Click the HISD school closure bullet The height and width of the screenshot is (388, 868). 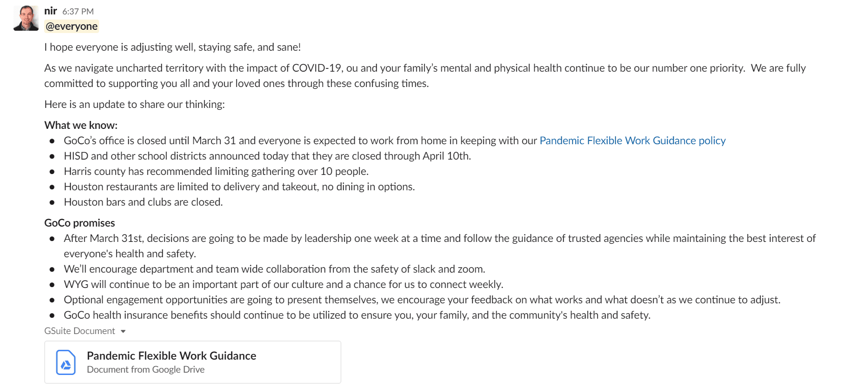click(267, 156)
